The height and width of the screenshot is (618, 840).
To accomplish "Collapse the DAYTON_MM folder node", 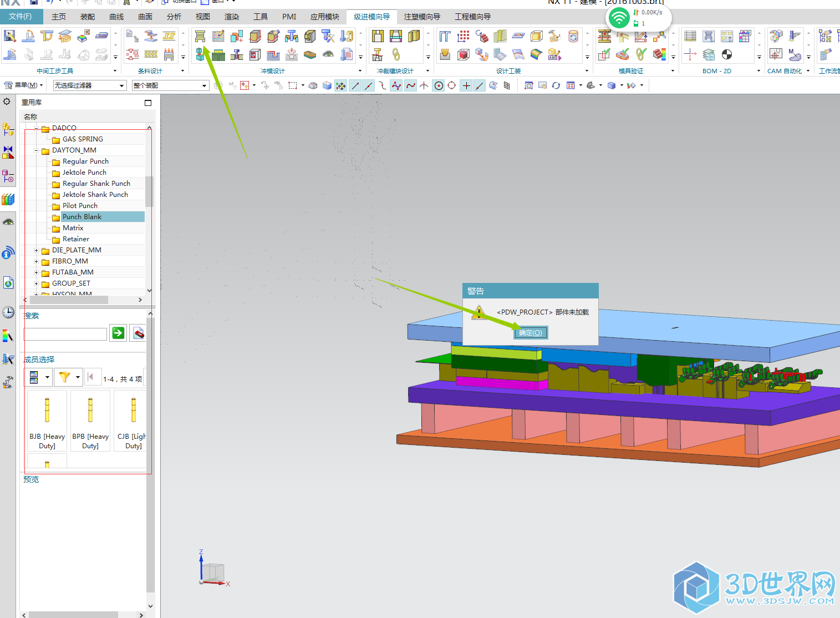I will [37, 150].
